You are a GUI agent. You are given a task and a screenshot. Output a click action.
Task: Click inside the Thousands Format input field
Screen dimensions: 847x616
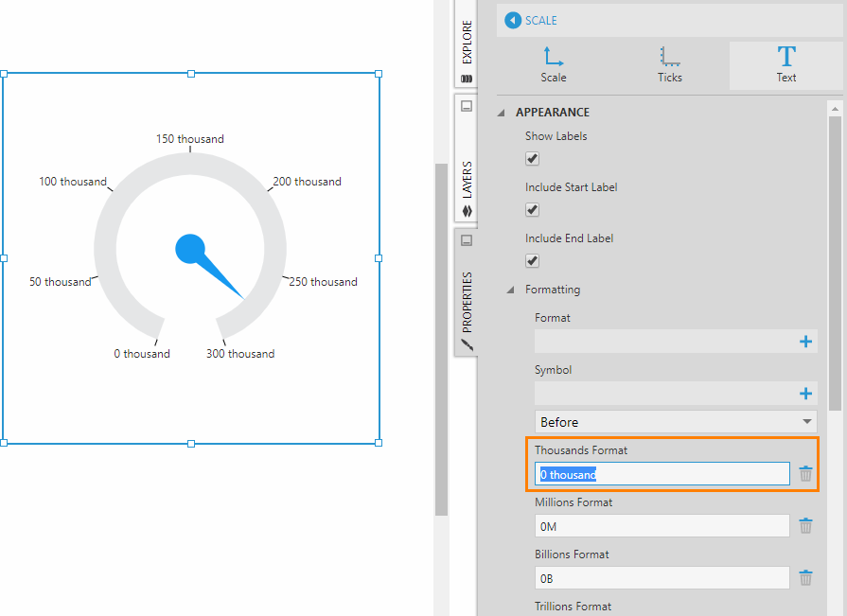662,473
